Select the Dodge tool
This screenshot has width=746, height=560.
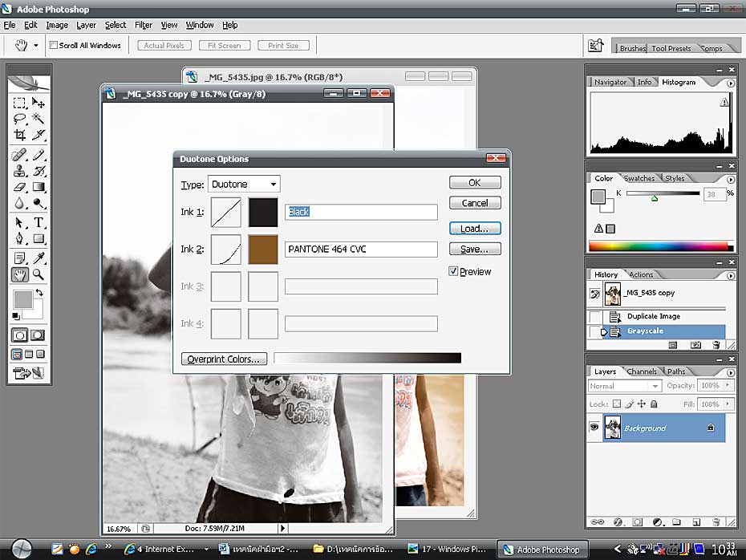click(x=38, y=203)
